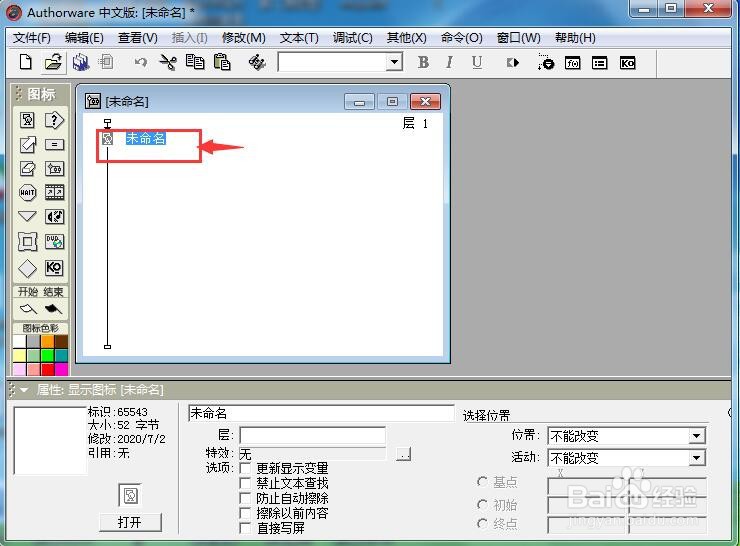The height and width of the screenshot is (546, 740).
Task: Open the Variables window icon
Action: [x=599, y=63]
